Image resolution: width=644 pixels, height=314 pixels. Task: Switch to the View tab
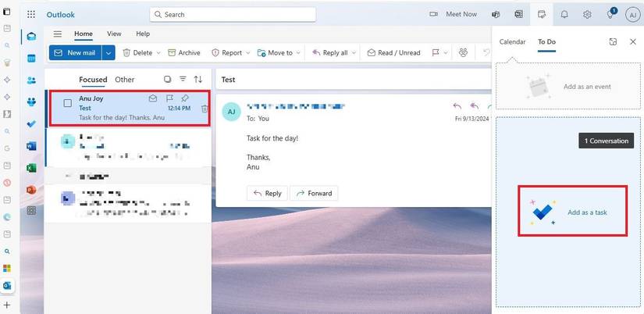[x=114, y=34]
